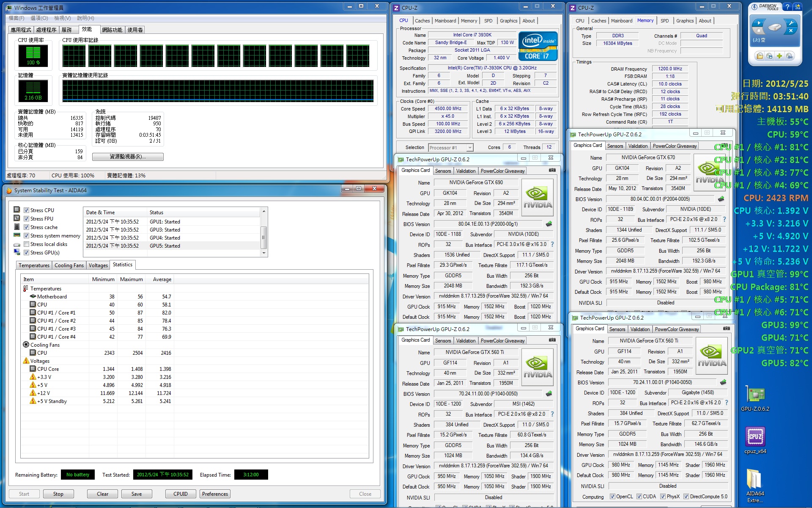The image size is (812, 508).
Task: Click camera icon in MSI GTX 560 Ti GPU-Z
Action: point(552,340)
